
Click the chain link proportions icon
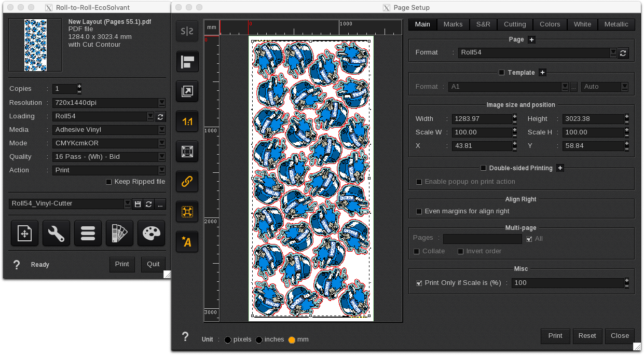click(x=187, y=181)
